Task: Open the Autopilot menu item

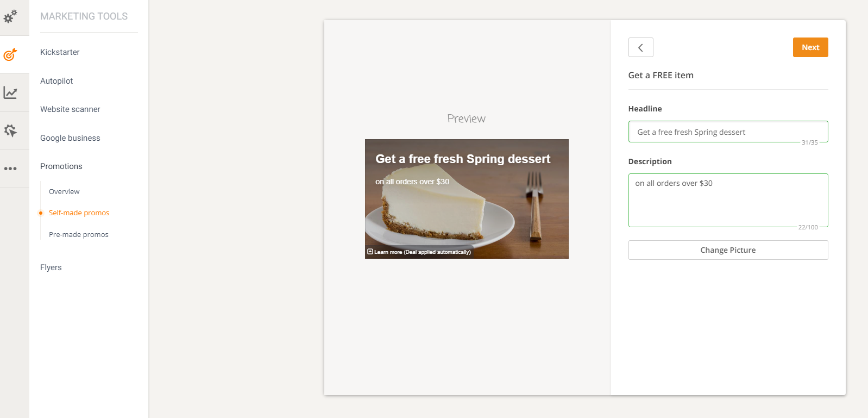Action: tap(56, 81)
